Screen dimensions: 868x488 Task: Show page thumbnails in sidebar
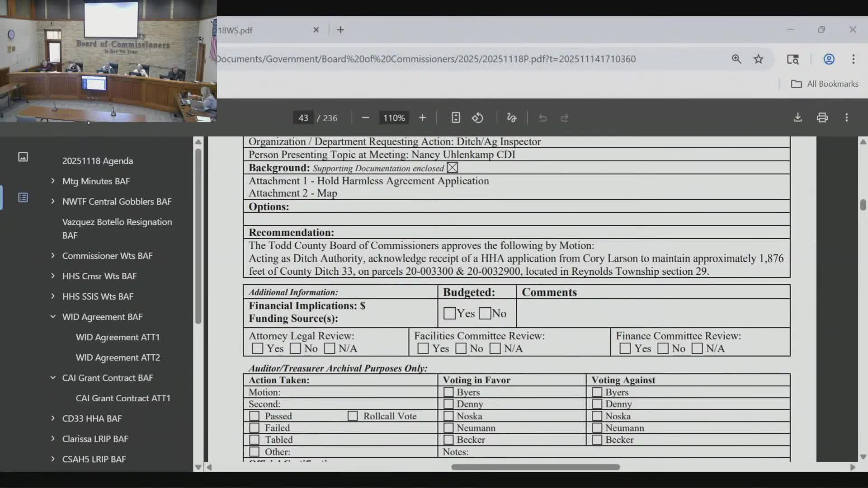pos(23,157)
